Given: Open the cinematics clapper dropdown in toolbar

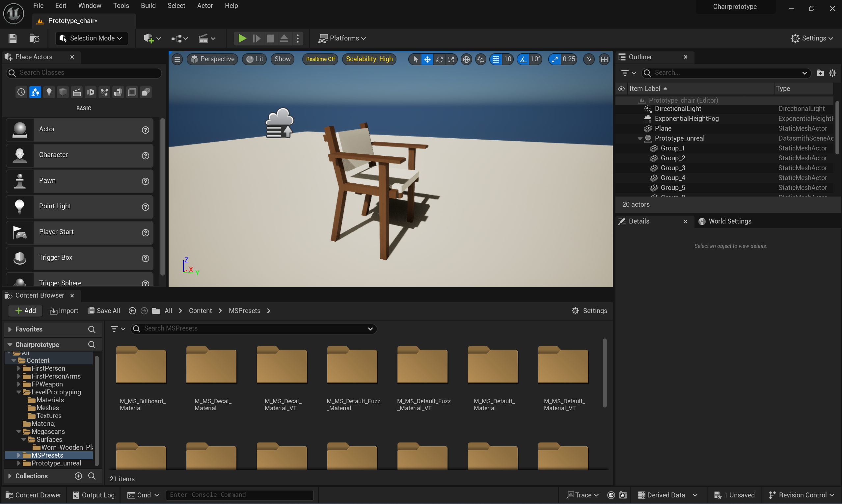Looking at the screenshot, I should coord(207,39).
